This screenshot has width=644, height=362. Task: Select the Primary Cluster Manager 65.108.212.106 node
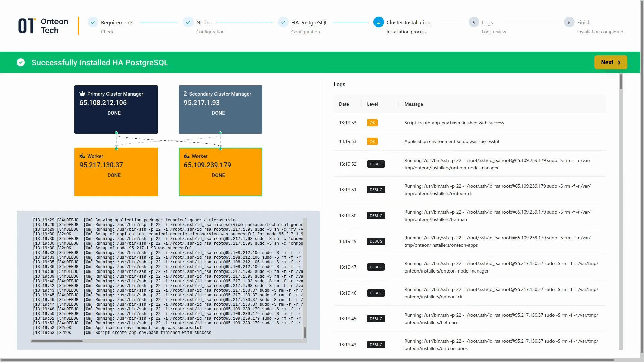click(x=116, y=109)
